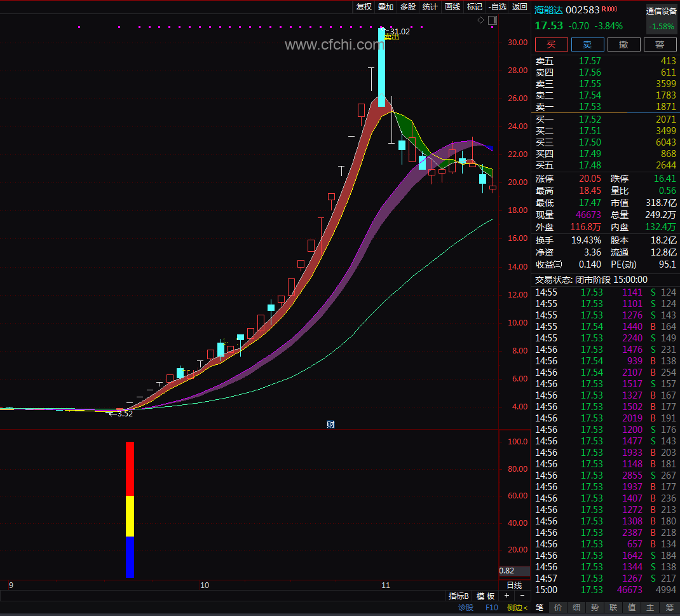Click the yellow segment of indicator bar
Viewport: 680px width, 616px height.
tap(130, 516)
